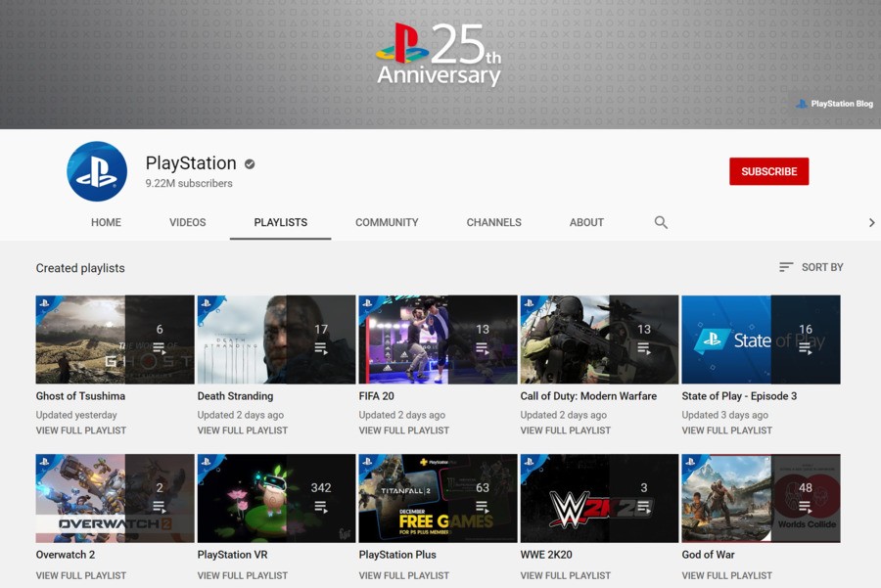
Task: Click 'Updated yesterday' under Ghost of Tsushima
Action: pyautogui.click(x=76, y=415)
